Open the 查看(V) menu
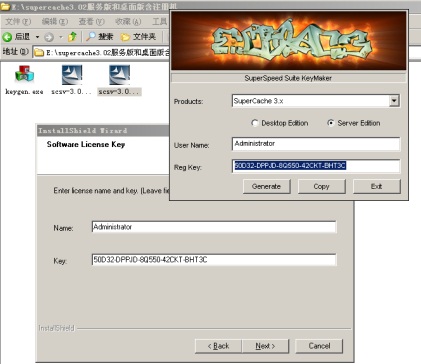The height and width of the screenshot is (364, 421). (x=91, y=22)
